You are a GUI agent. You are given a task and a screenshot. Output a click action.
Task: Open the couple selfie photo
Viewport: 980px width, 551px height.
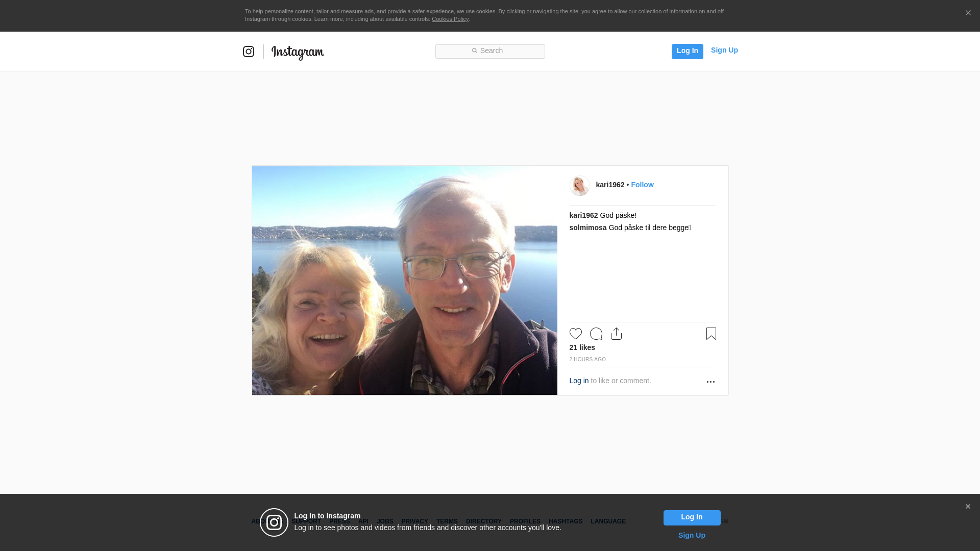pyautogui.click(x=405, y=281)
